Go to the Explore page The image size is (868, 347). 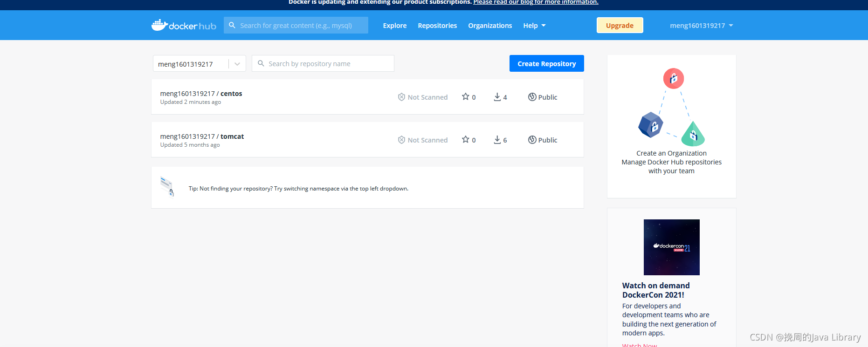coord(395,26)
